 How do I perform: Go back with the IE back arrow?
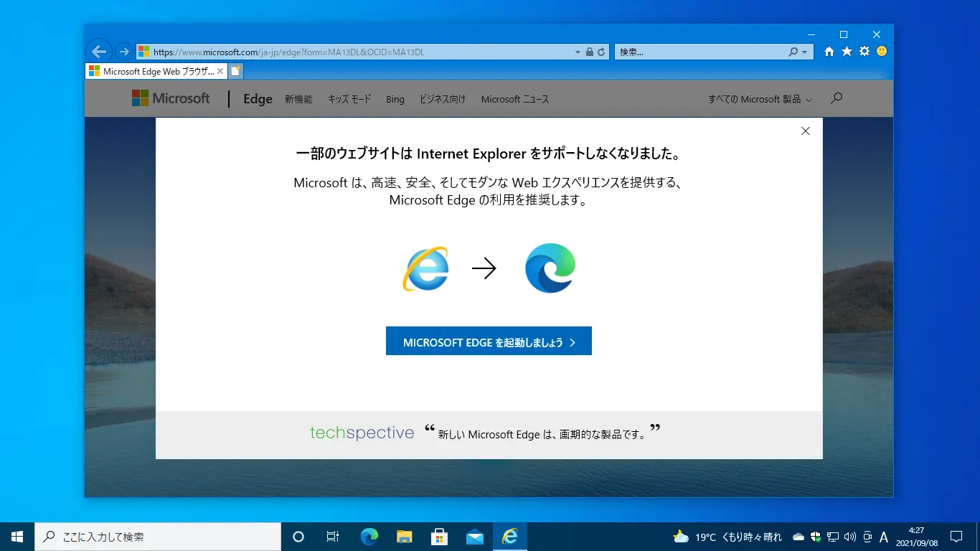(x=99, y=51)
